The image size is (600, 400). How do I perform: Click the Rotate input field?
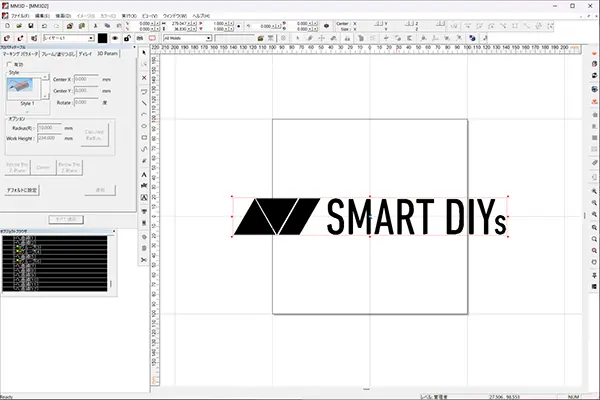pyautogui.click(x=86, y=103)
